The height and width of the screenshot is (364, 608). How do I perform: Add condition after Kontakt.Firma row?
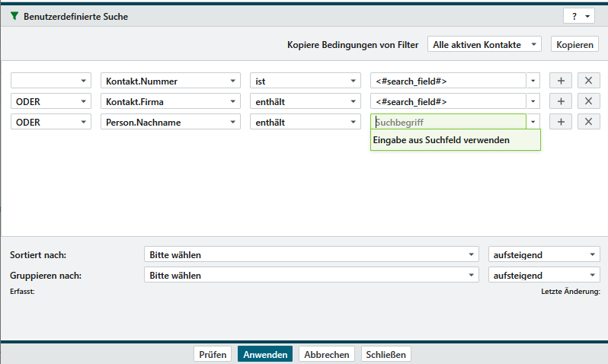[560, 101]
